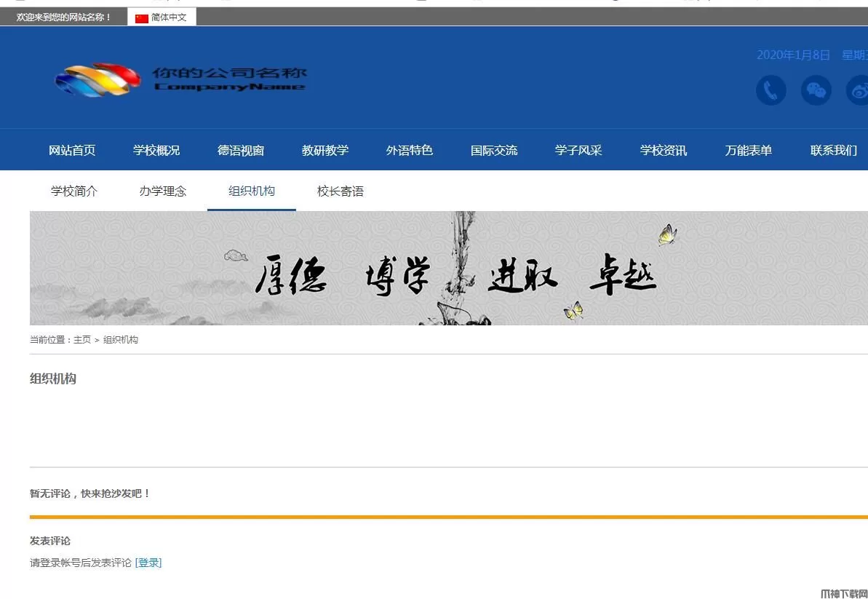Click 组织机构 in the breadcrumb
The height and width of the screenshot is (599, 868).
pyautogui.click(x=121, y=340)
